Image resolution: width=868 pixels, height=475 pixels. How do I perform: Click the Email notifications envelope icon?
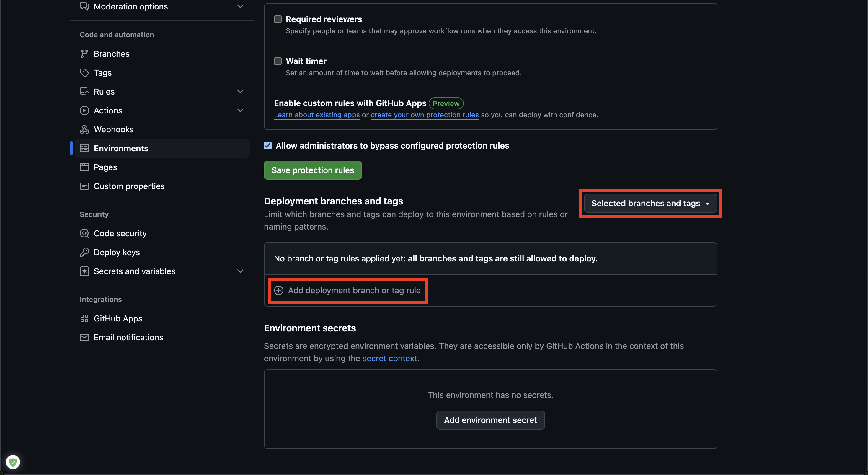(84, 337)
